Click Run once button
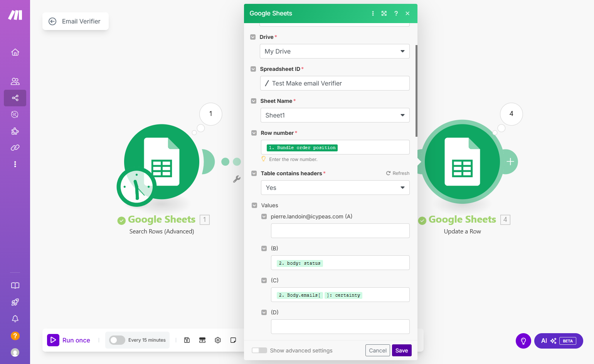 [x=69, y=340]
